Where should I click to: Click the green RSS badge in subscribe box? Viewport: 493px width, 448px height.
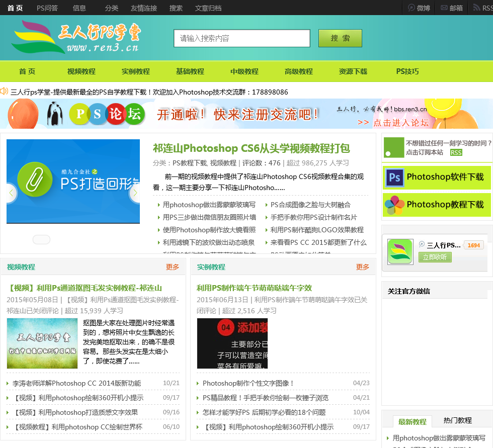(456, 152)
